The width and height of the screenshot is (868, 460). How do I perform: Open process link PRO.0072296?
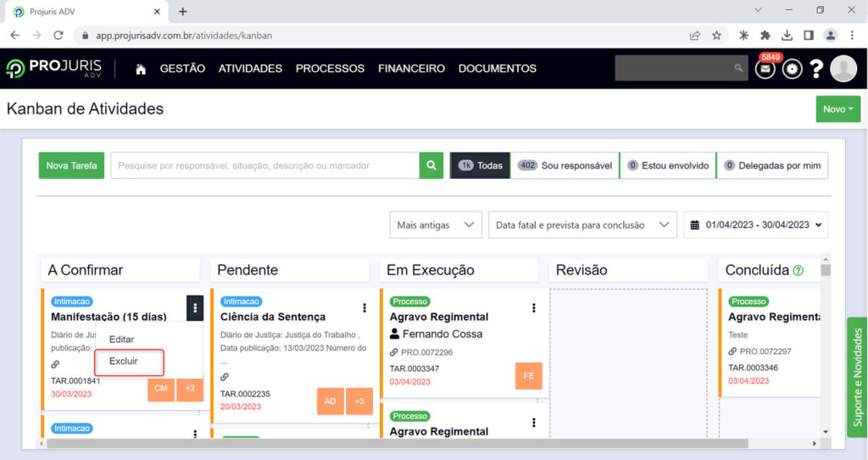(x=427, y=352)
